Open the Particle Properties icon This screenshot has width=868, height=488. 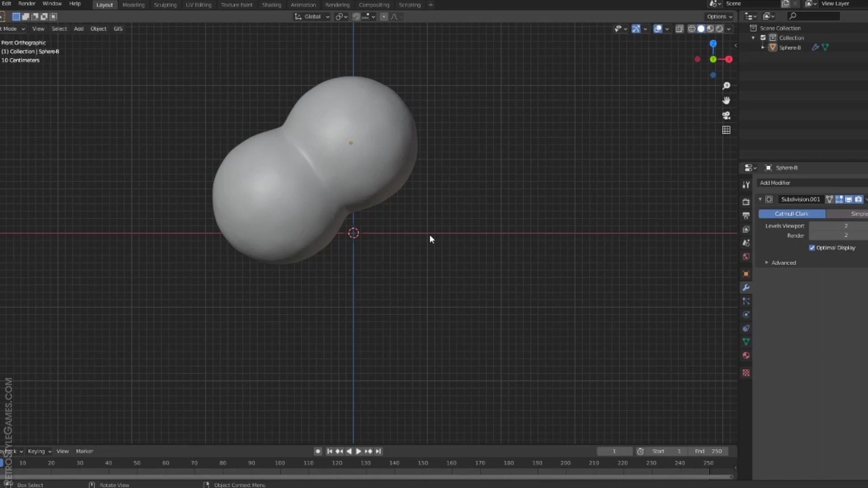746,301
